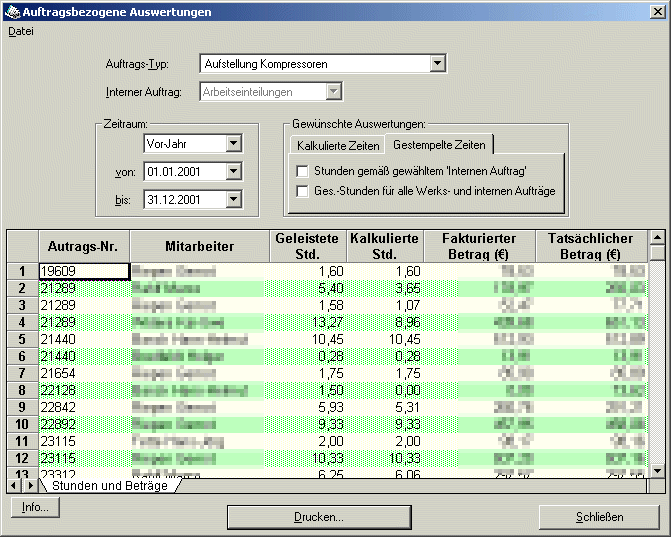Select the 'Stunden und Beträge' sheet tab

(x=109, y=486)
